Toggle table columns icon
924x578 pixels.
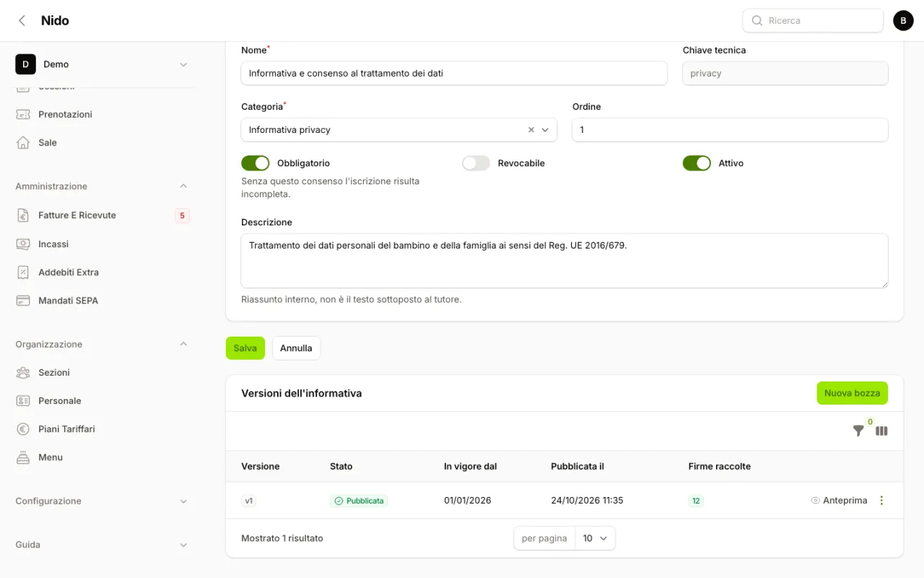tap(881, 431)
